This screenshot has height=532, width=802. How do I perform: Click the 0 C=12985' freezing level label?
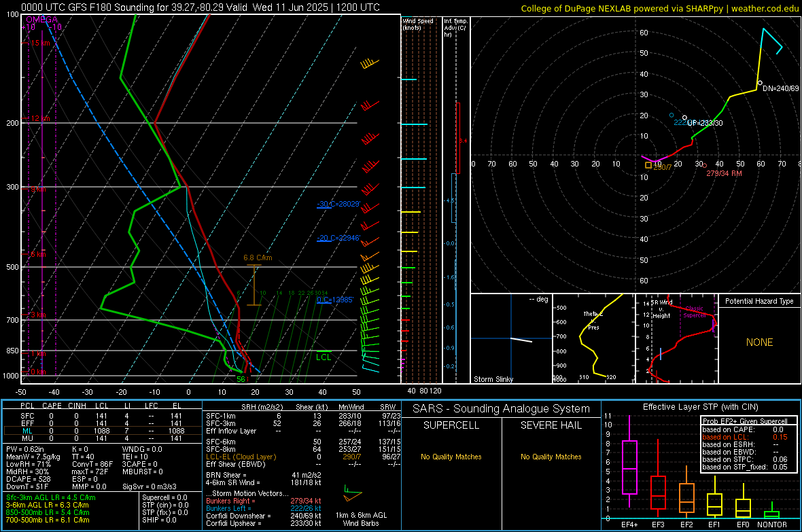tap(335, 299)
